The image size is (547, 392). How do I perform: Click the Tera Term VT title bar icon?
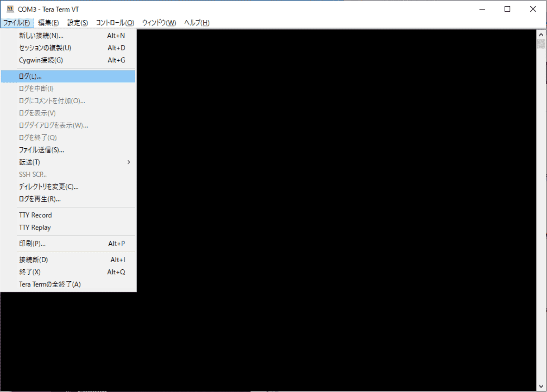tap(10, 9)
